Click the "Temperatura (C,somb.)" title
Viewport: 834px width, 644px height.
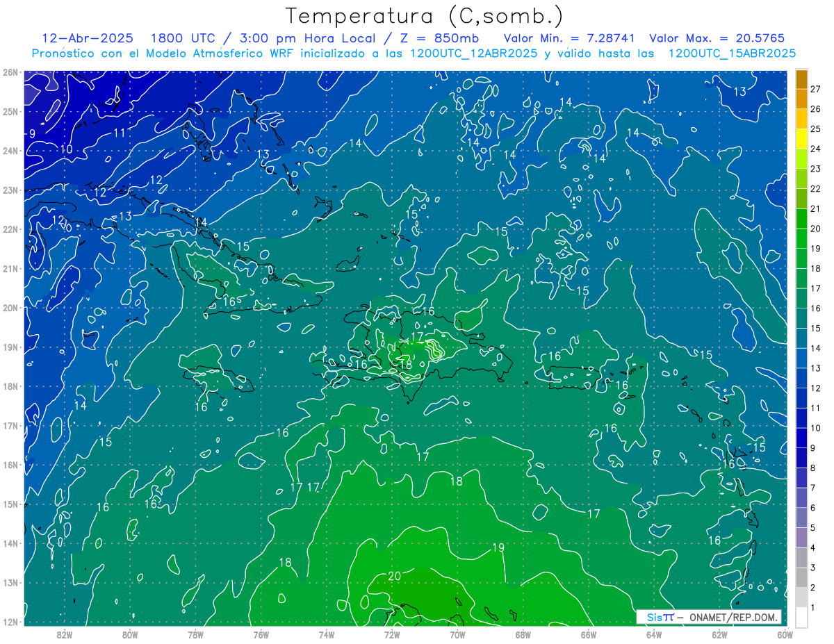tap(424, 17)
